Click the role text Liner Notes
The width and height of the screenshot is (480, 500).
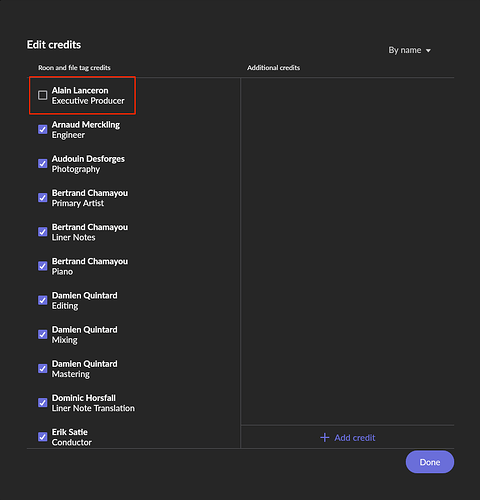click(x=73, y=237)
